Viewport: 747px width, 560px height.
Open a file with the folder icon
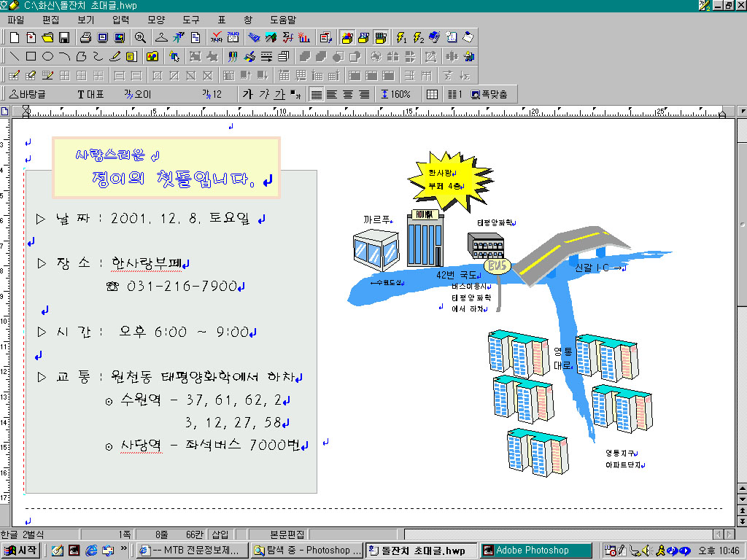click(x=47, y=37)
